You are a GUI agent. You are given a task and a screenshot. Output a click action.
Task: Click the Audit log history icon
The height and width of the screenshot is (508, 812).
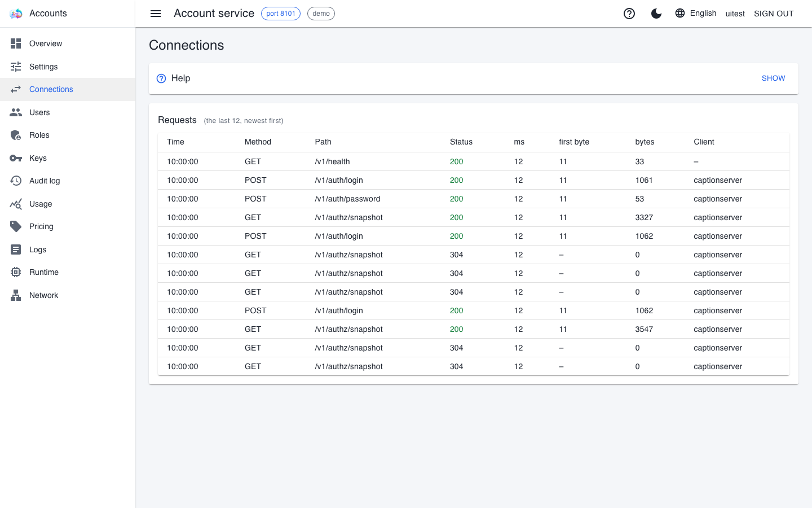point(16,181)
